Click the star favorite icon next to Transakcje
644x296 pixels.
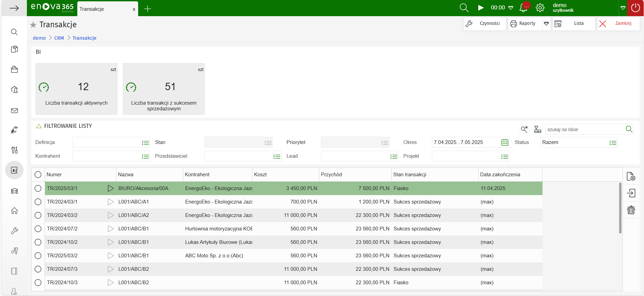coord(33,25)
